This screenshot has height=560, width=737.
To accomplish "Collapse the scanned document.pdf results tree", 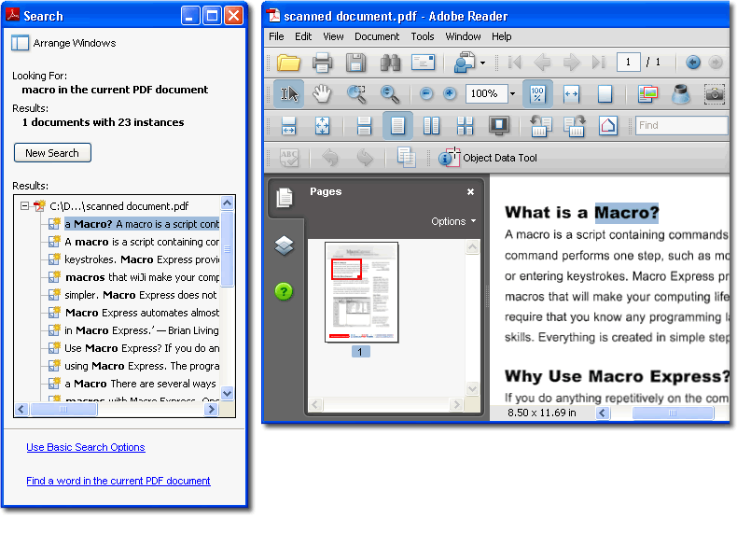I will (x=24, y=206).
